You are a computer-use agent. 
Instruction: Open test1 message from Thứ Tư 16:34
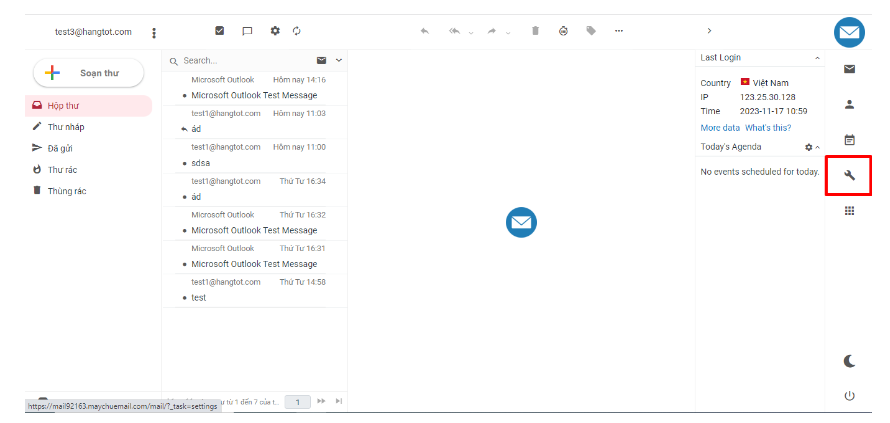click(255, 190)
